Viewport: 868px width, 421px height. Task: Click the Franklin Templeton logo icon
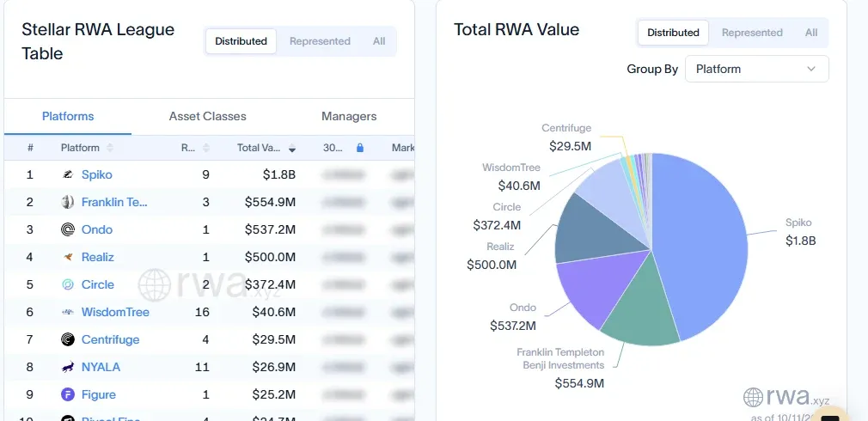point(68,203)
